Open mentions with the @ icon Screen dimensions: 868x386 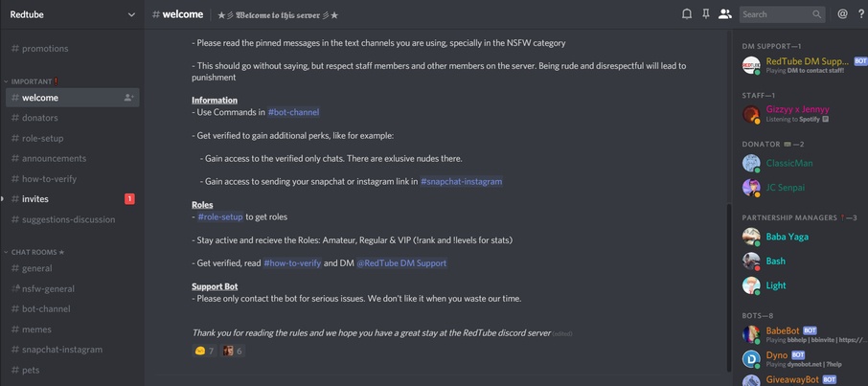[842, 14]
